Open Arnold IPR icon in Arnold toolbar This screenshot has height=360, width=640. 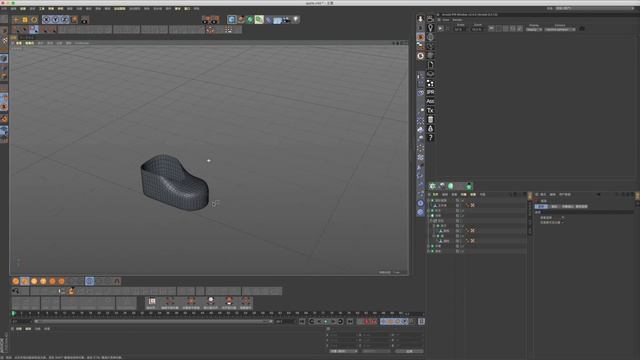point(430,92)
